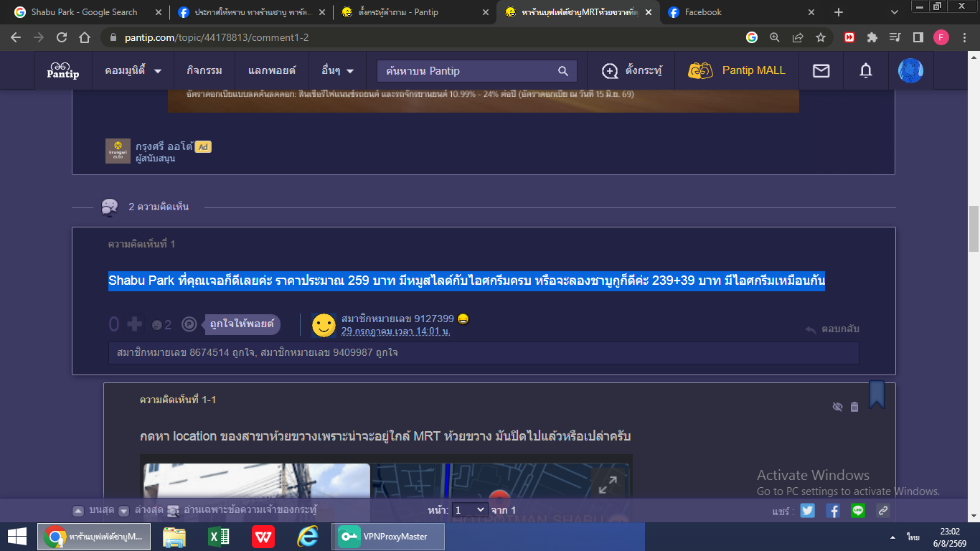Reply to comment 1 with ตอบกลับ
980x551 pixels.
click(x=831, y=329)
